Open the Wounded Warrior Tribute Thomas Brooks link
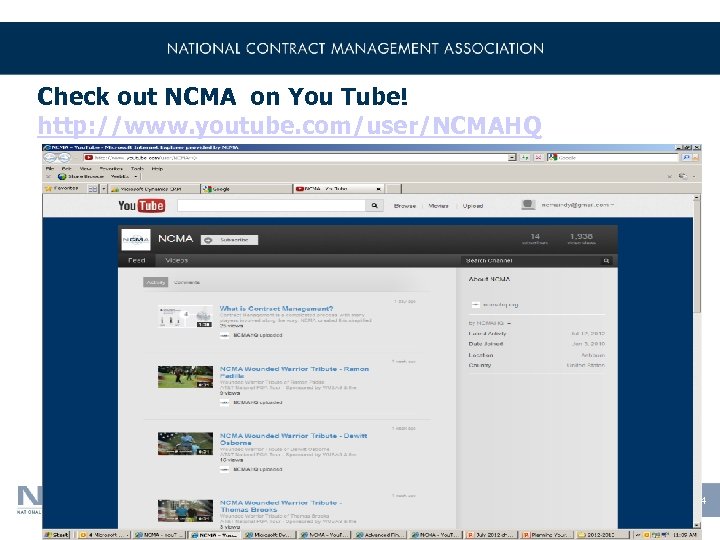Screen dimensions: 720x540 point(281,506)
